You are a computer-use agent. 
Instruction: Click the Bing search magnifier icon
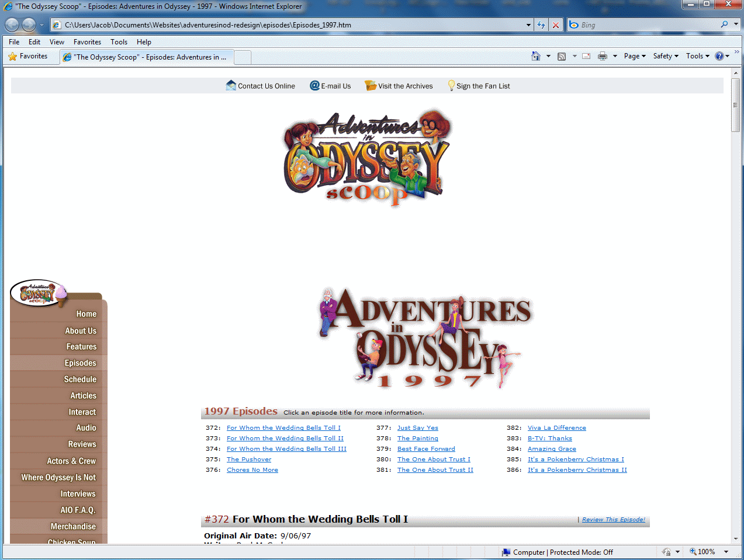pyautogui.click(x=725, y=25)
